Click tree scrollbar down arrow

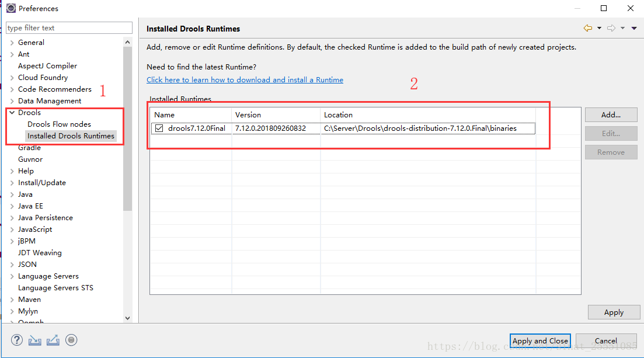pyautogui.click(x=127, y=318)
